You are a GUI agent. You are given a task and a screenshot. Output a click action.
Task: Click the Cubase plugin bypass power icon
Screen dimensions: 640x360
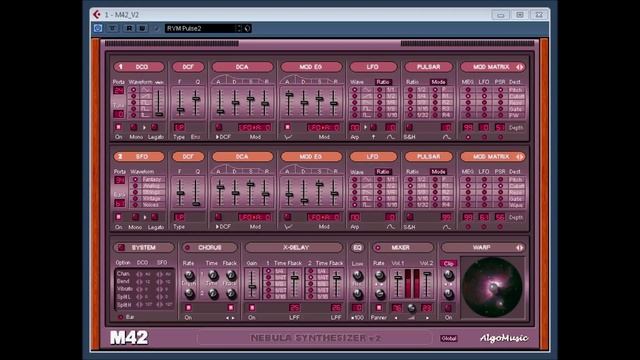point(98,28)
